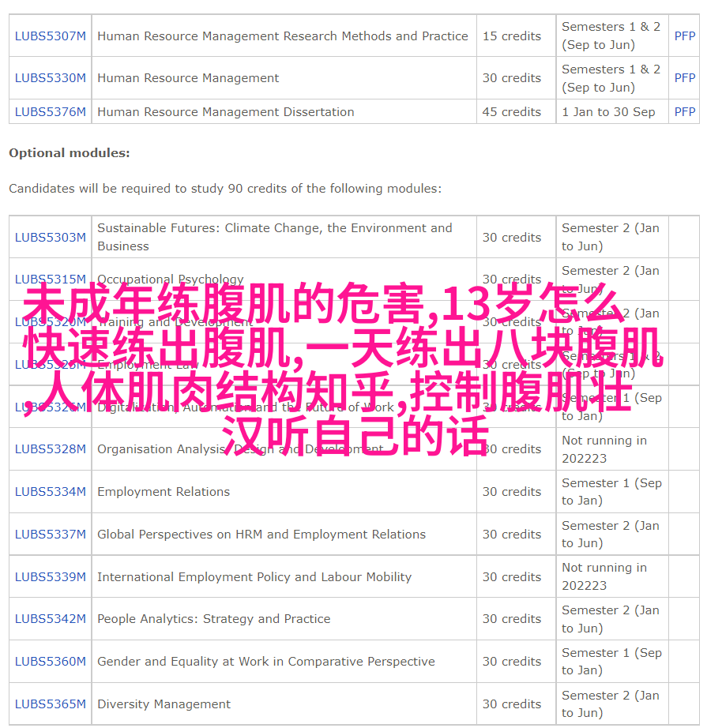Viewport: 707px width, 728px height.
Task: Click the LUBS5334M Employment Relations code
Action: click(x=51, y=492)
